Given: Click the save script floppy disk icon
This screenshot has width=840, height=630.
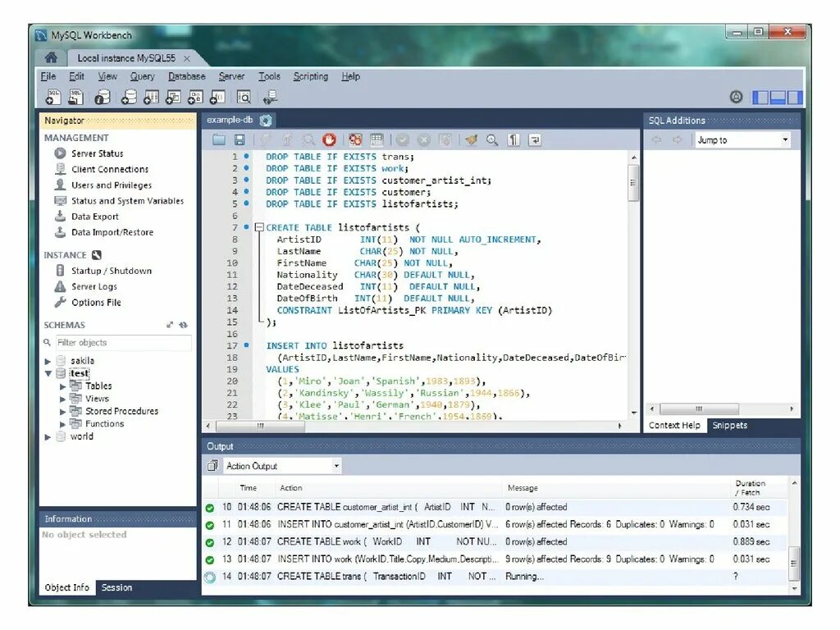Looking at the screenshot, I should tap(240, 140).
